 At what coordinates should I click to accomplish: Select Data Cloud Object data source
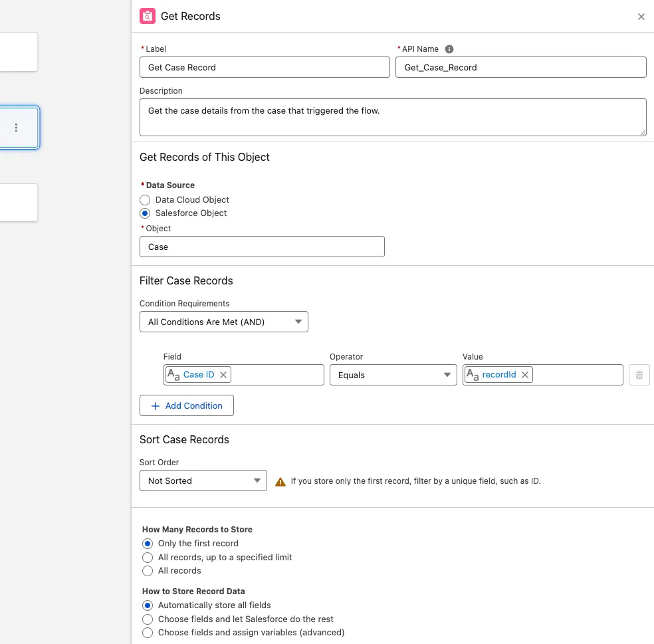[145, 199]
